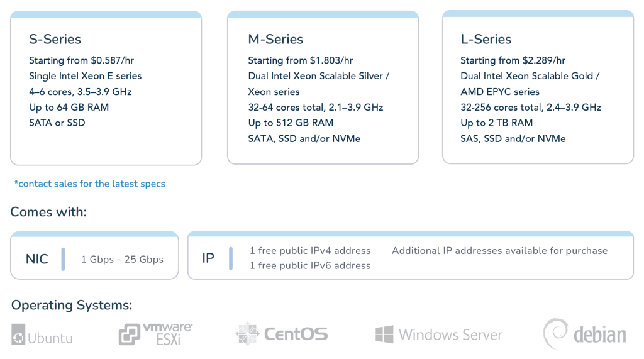Click the free public IPv6 address line
The height and width of the screenshot is (359, 644).
tap(310, 265)
